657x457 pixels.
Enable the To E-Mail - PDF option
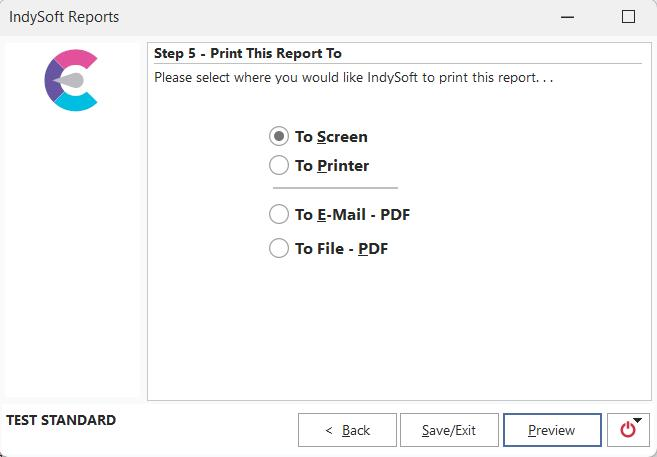pyautogui.click(x=279, y=214)
